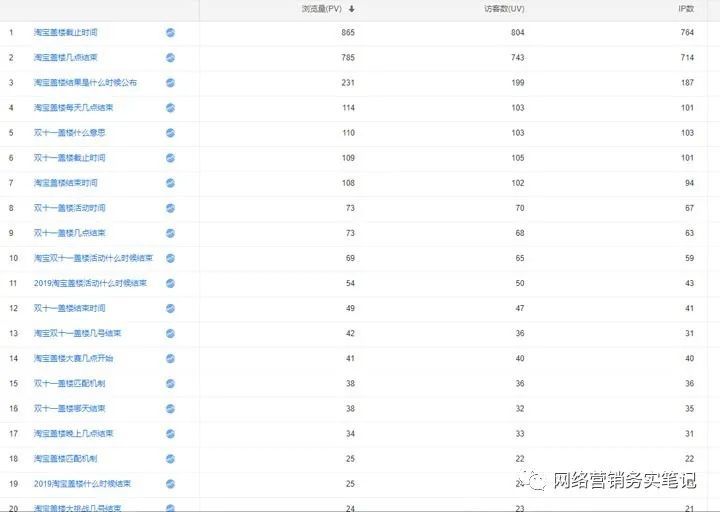Click the icon beside 淘宝盖楼截止时间
The image size is (720, 512).
click(x=170, y=33)
